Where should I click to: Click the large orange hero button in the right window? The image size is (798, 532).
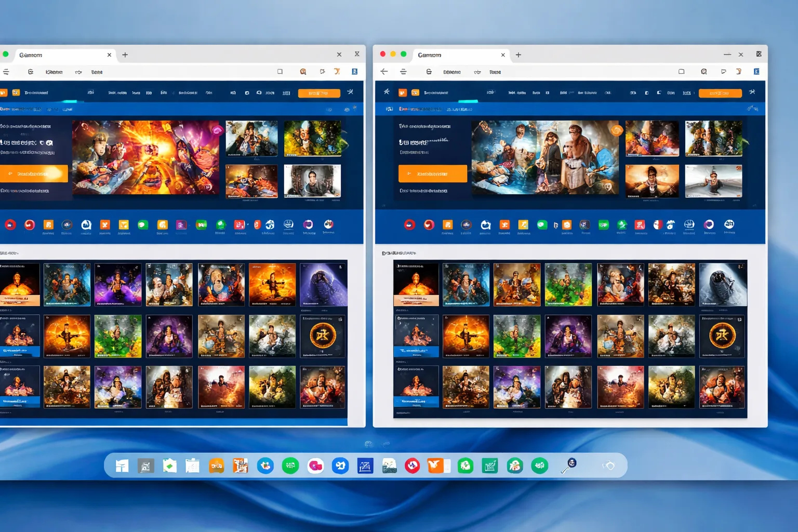(432, 174)
